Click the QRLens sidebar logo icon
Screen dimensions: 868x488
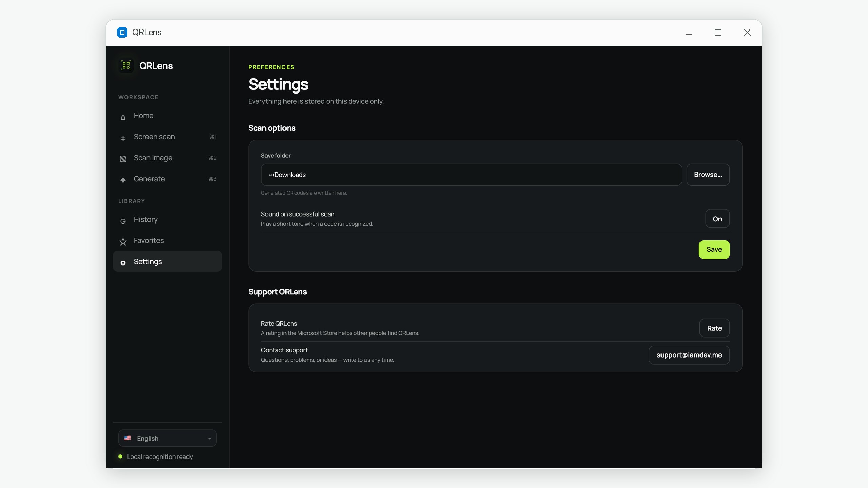pos(126,65)
